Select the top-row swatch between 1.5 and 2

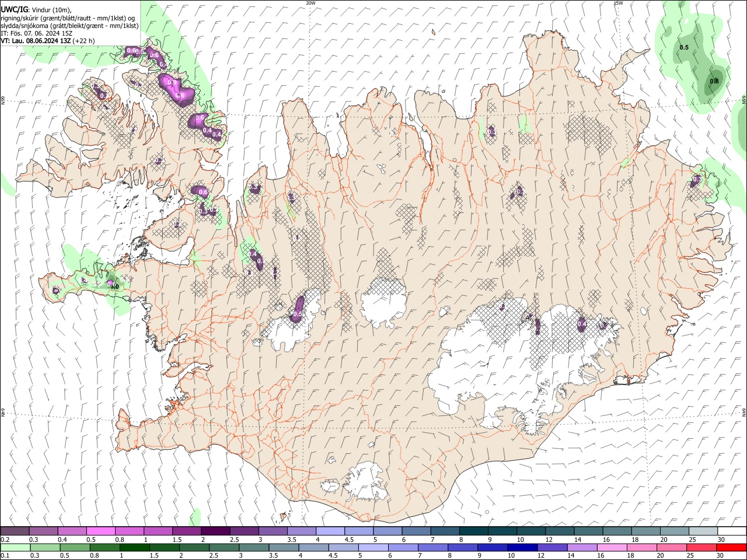pos(186,531)
